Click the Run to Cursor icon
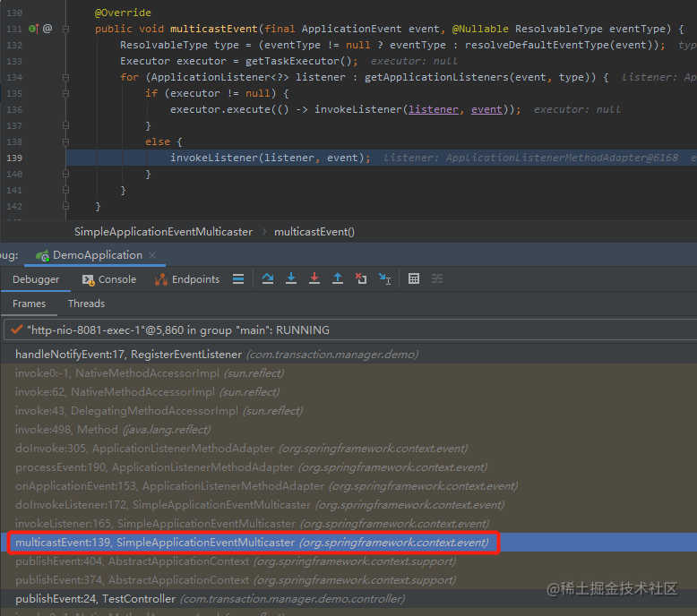This screenshot has height=616, width=697. pos(384,278)
